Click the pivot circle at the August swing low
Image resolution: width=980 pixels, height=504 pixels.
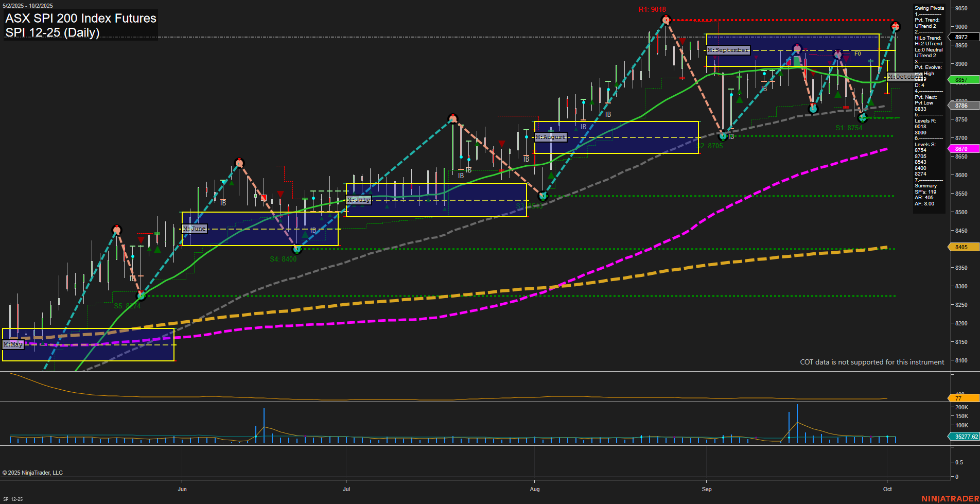543,196
